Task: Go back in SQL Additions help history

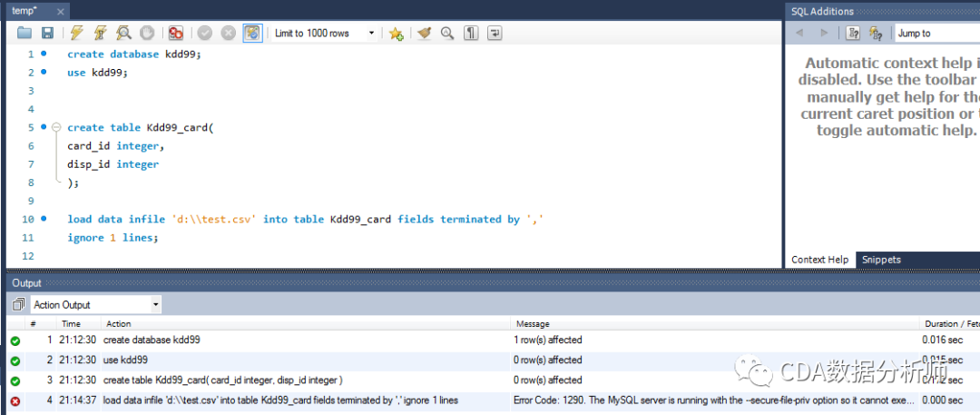Action: 799,34
